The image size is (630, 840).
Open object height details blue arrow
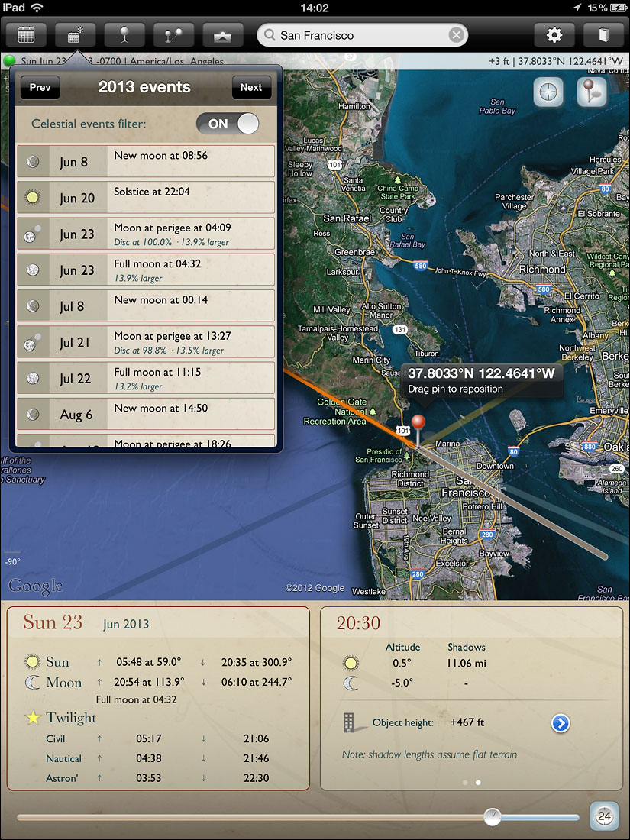click(561, 723)
